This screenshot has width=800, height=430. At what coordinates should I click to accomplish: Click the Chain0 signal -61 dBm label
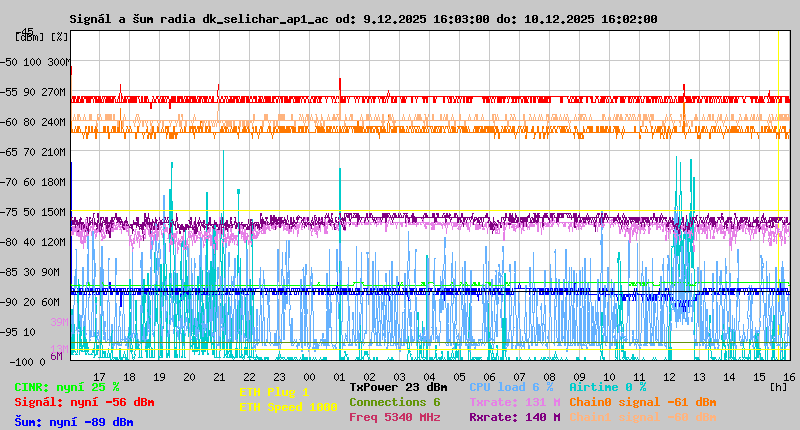pos(642,402)
